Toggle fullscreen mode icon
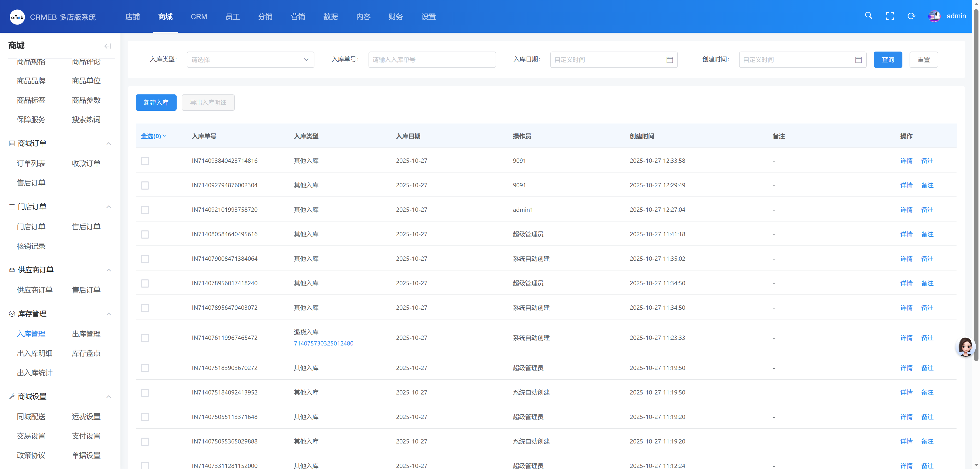 tap(890, 16)
